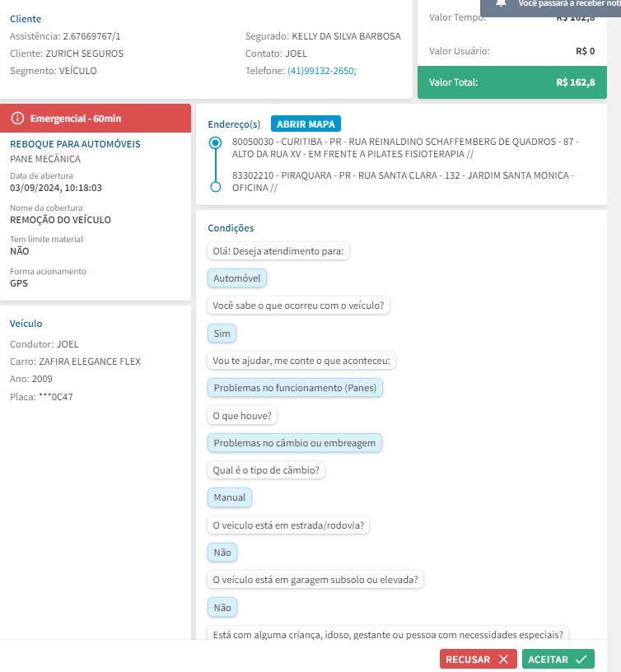Click the "Problemas no câmbio ou embreagem" answer
This screenshot has width=621, height=672.
tap(294, 443)
